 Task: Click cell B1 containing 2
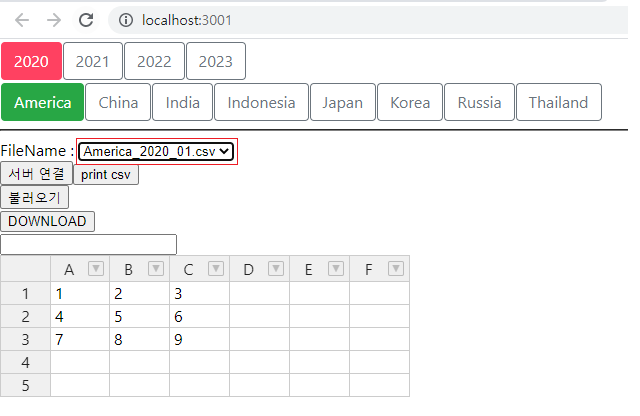tap(140, 294)
